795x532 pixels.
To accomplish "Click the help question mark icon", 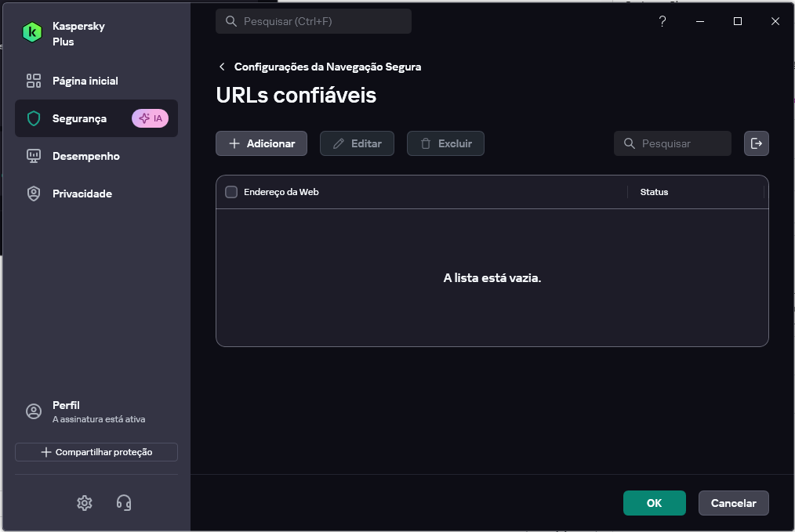I will point(662,22).
